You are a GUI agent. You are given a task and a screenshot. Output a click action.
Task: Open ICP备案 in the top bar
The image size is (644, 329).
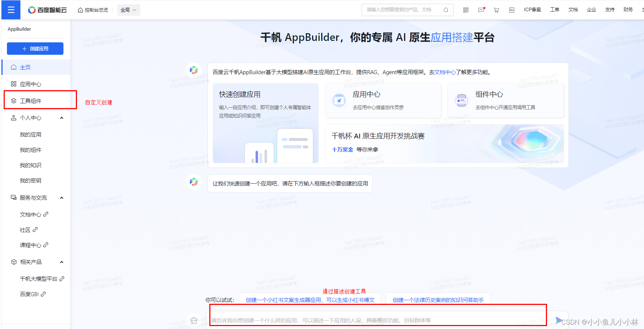coord(532,9)
